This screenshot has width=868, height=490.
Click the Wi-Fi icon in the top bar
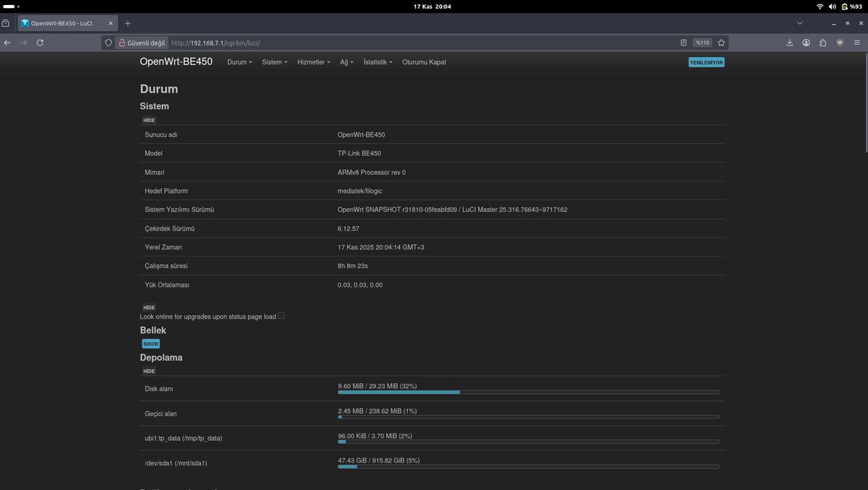(820, 6)
